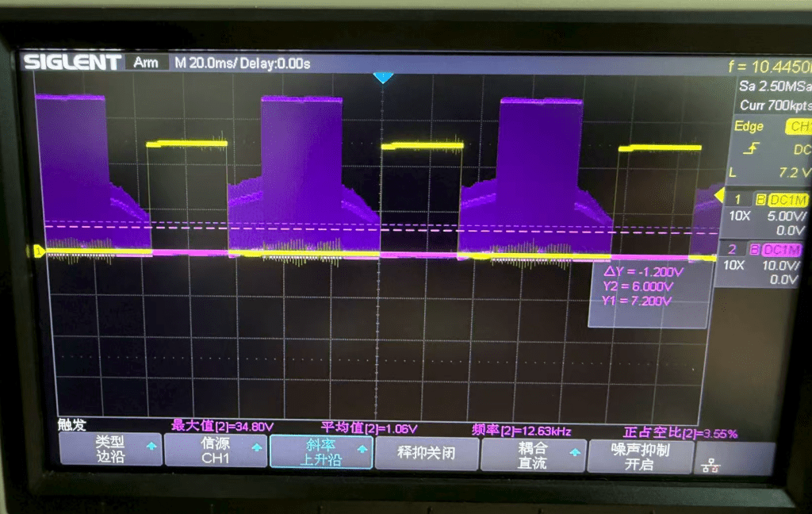812x514 pixels.
Task: Click the blue trigger position marker at top
Action: 383,78
